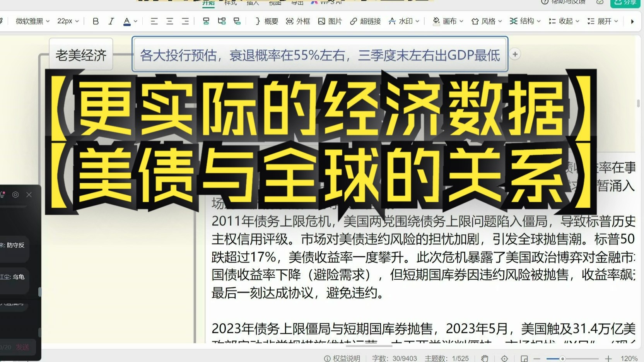Toggle microphone in chat panel
644x362 pixels.
tap(3, 195)
